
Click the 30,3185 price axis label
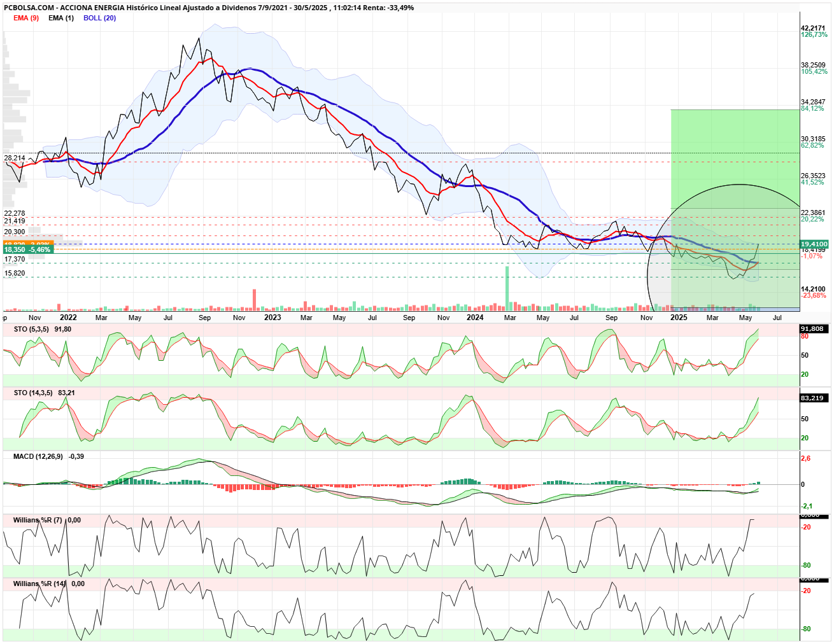[x=813, y=139]
